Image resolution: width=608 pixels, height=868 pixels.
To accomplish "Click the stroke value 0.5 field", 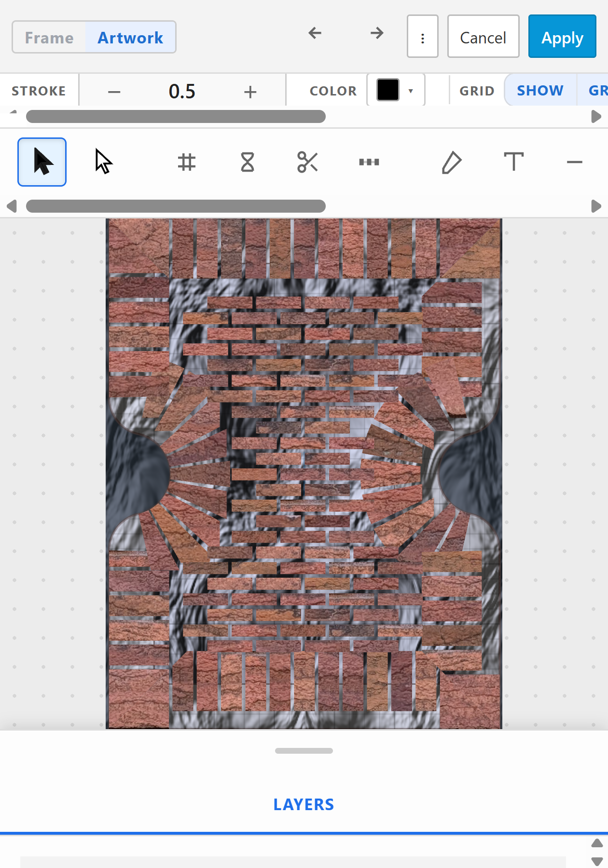I will [182, 91].
